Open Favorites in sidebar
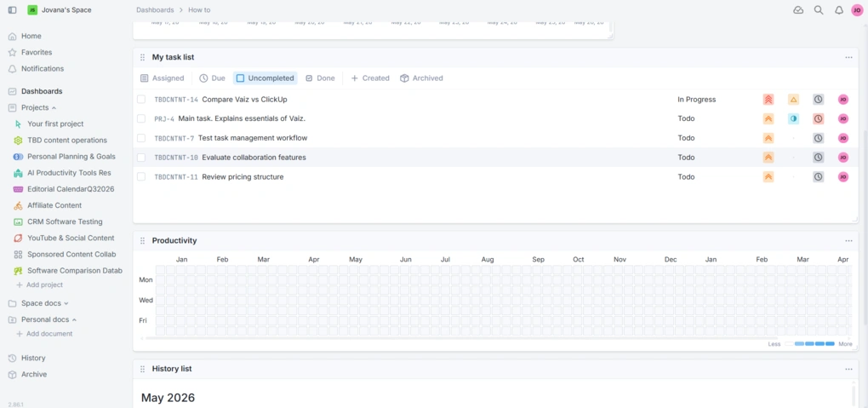Image resolution: width=868 pixels, height=408 pixels. [37, 52]
